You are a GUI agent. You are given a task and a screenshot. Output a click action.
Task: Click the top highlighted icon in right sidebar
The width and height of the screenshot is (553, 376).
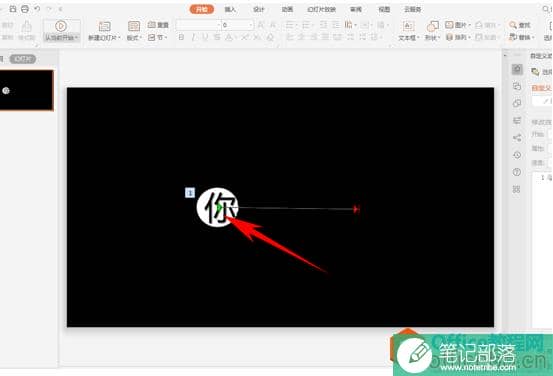(x=517, y=69)
